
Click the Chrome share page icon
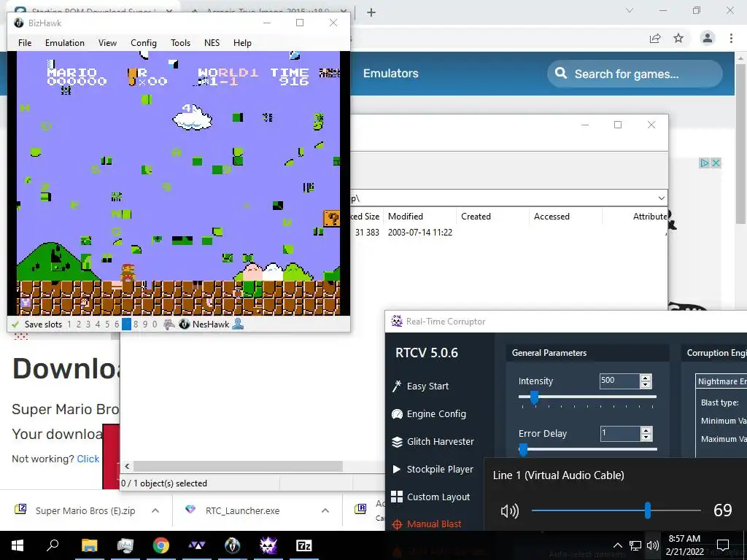coord(655,38)
